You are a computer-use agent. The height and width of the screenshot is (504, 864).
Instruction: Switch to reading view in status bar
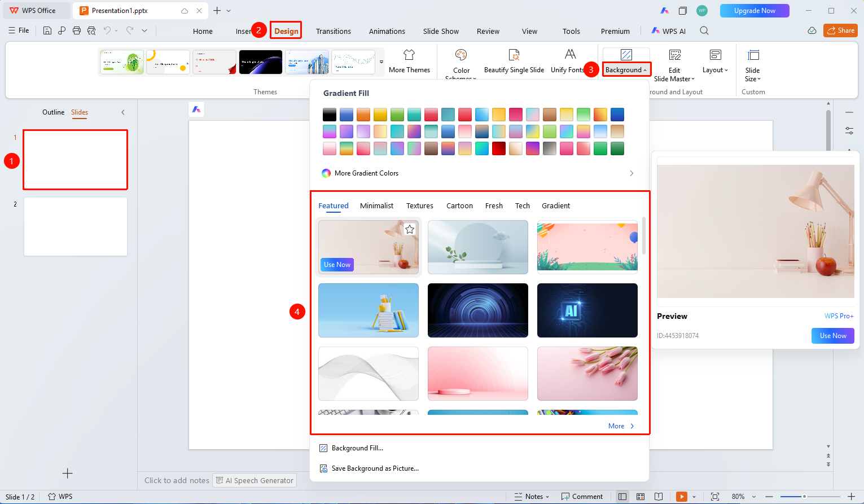659,497
